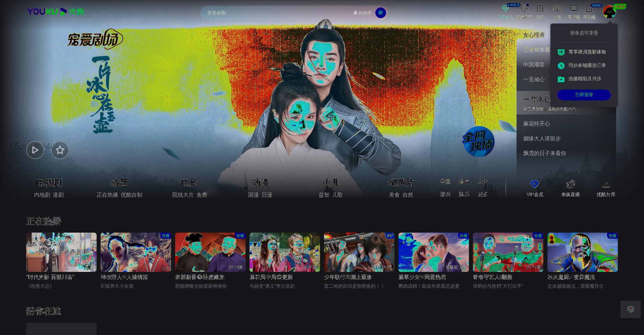Open 内地剧 subcategory
Viewport: 644px width, 335px height.
coord(42,195)
